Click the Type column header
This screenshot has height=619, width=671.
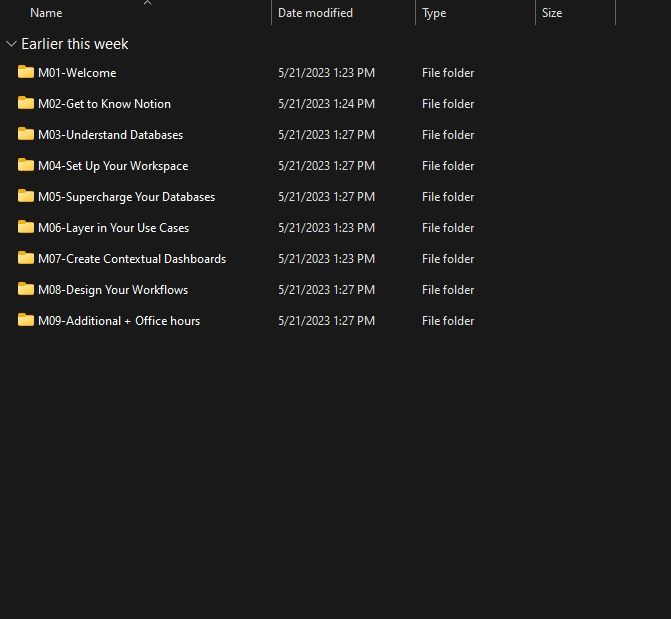[x=434, y=13]
